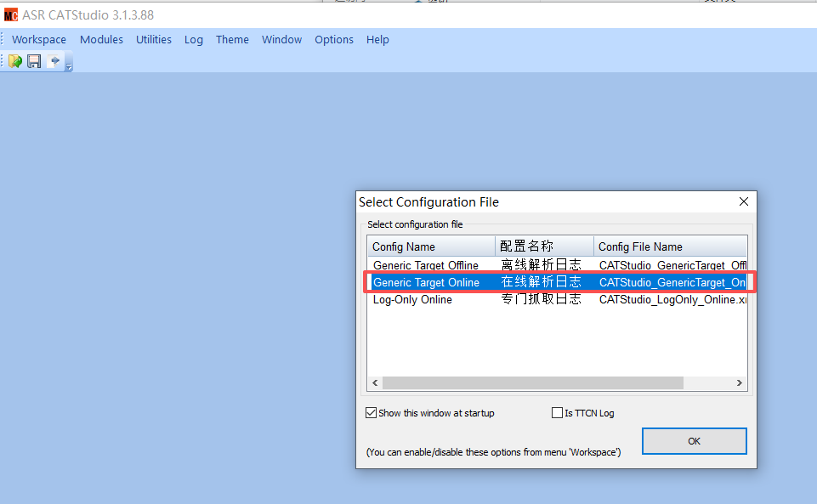Screen dimensions: 817x504
Task: Click the list's scroll left arrow
Action: tap(375, 382)
